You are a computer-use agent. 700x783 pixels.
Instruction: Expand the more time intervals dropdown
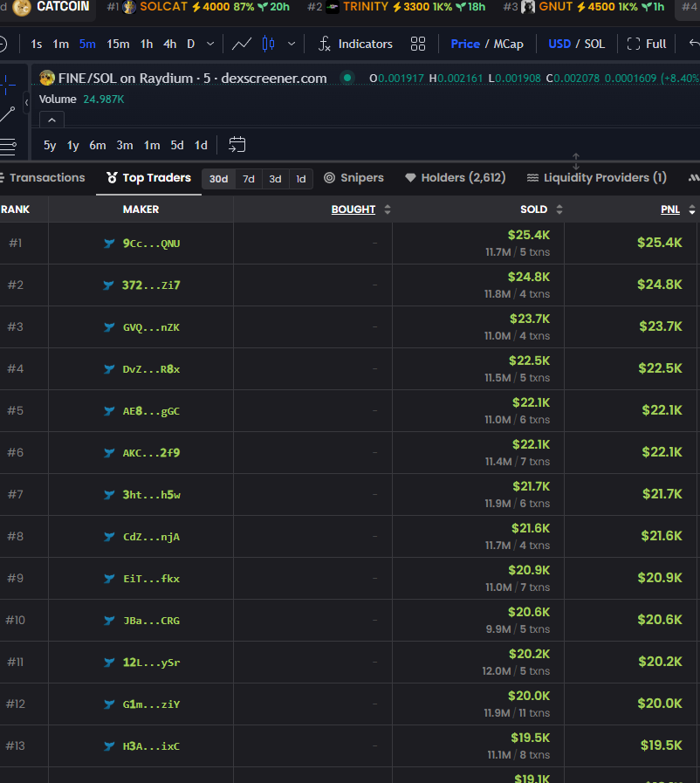[x=210, y=44]
